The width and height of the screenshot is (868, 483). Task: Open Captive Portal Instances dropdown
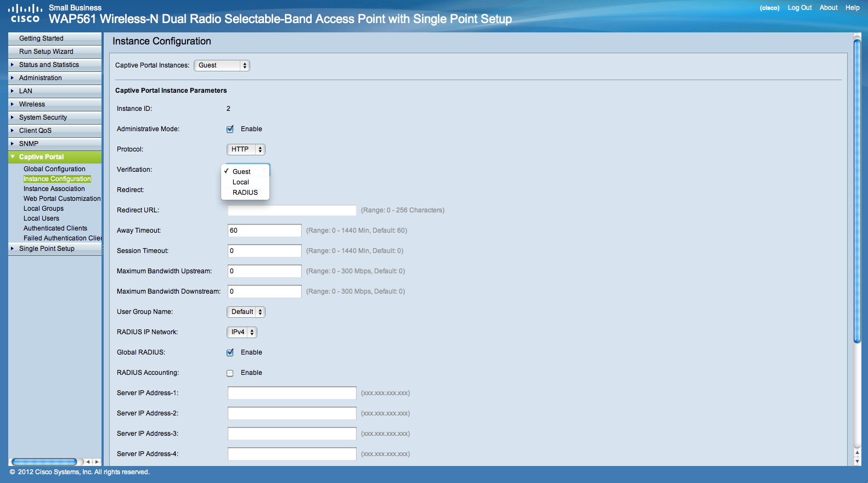click(x=222, y=65)
